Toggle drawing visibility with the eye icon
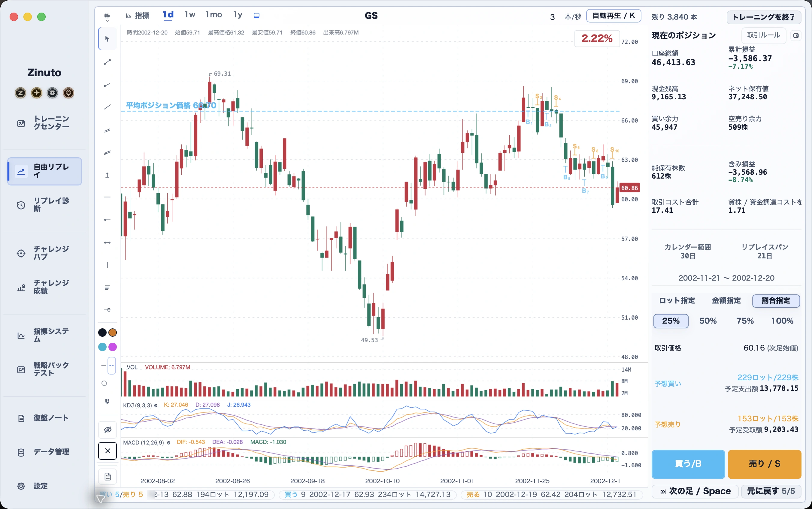The width and height of the screenshot is (812, 509). click(108, 429)
